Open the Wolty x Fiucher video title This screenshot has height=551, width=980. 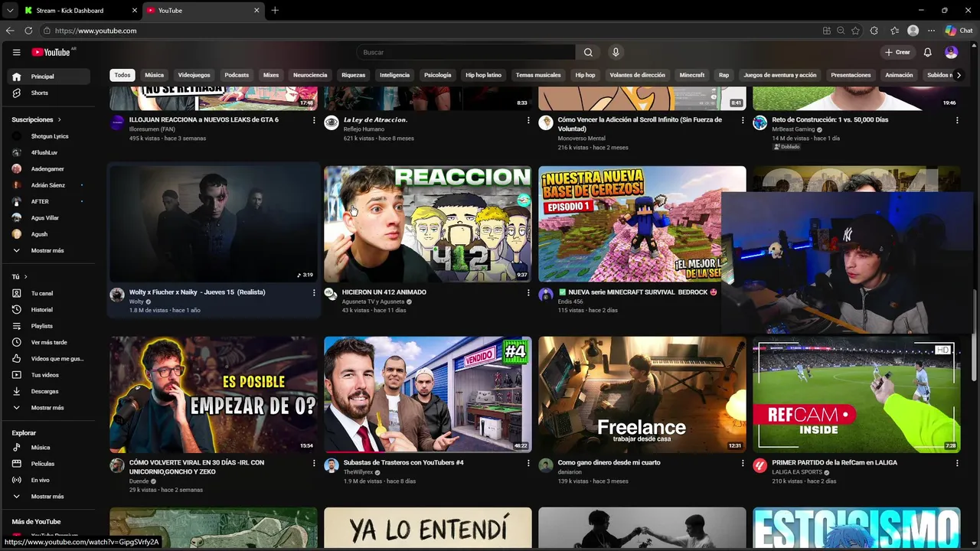tap(198, 292)
